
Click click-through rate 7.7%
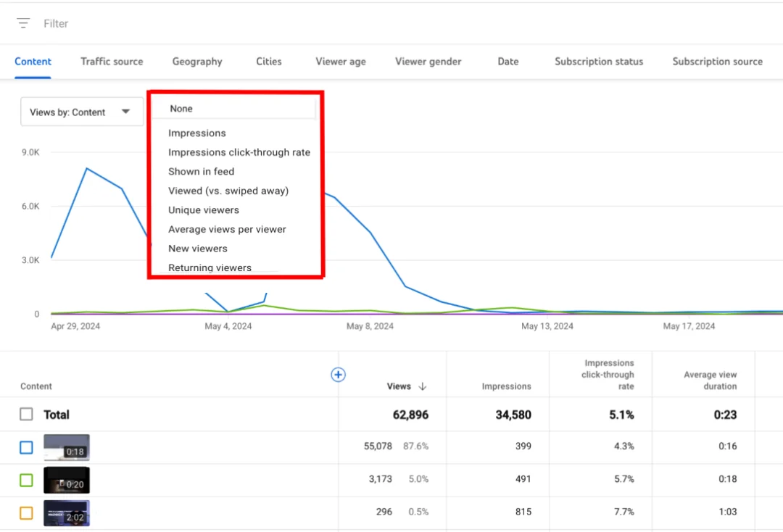[624, 512]
